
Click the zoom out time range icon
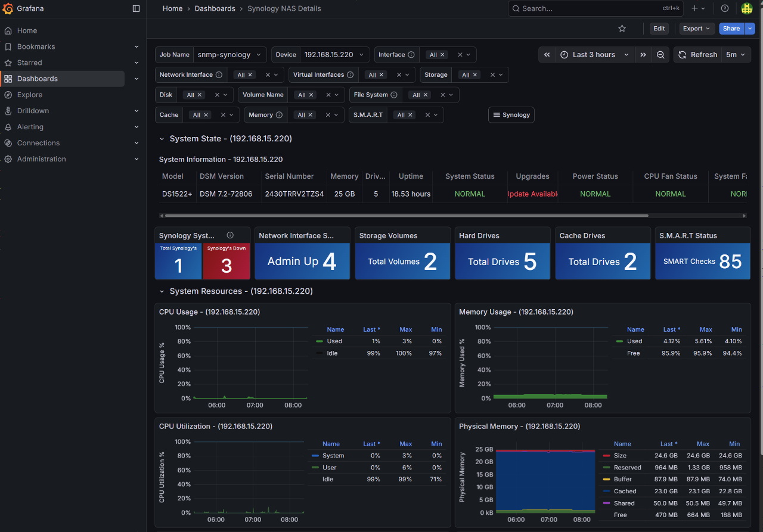tap(660, 55)
